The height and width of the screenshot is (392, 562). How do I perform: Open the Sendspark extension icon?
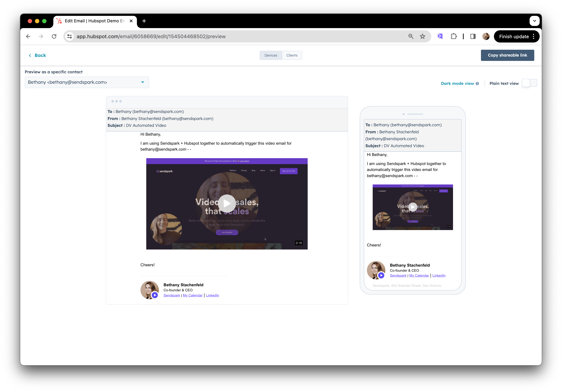coord(440,37)
